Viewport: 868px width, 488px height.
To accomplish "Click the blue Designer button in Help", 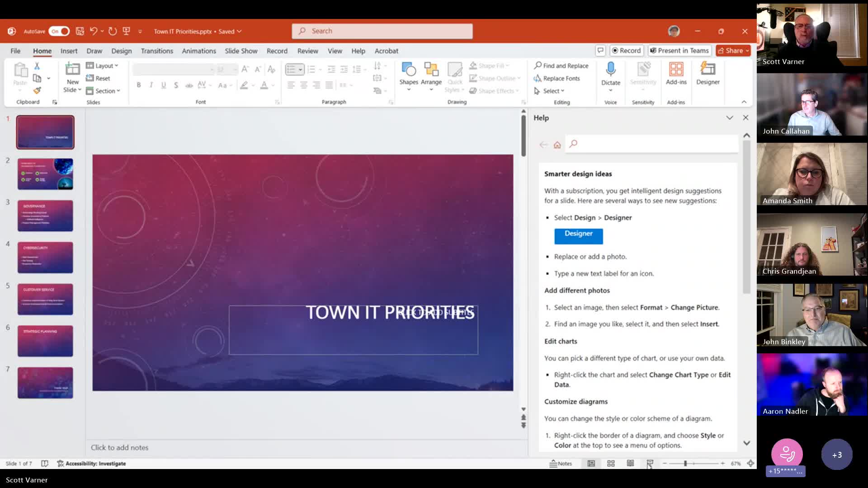I will [578, 236].
